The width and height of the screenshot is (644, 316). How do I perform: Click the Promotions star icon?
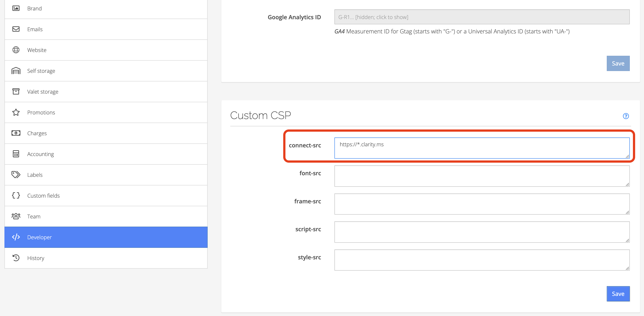[x=16, y=112]
